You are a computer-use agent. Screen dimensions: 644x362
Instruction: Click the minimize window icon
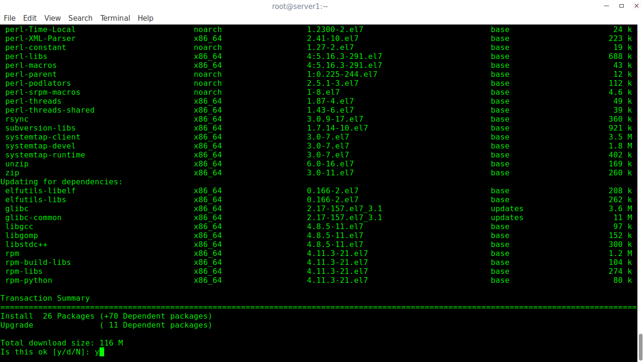pos(606,6)
